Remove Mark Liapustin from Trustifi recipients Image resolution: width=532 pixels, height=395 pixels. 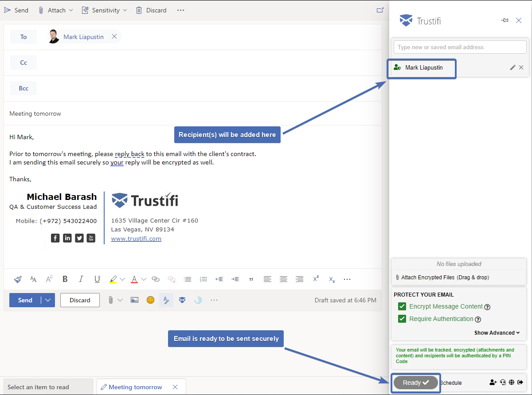(521, 67)
